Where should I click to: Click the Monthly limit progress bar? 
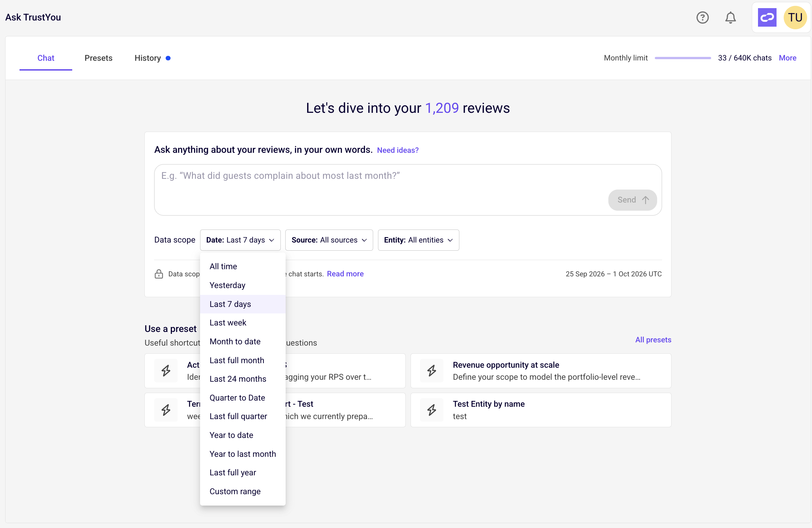click(x=683, y=58)
